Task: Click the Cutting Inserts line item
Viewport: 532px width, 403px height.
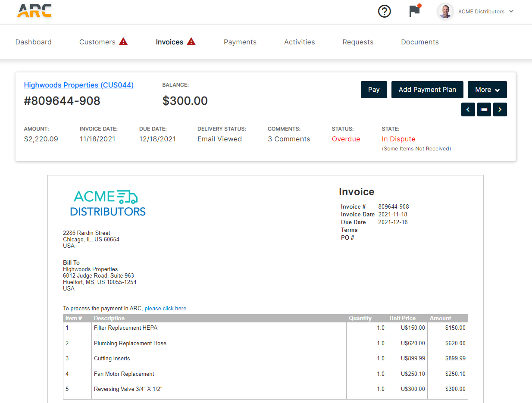Action: (x=112, y=359)
